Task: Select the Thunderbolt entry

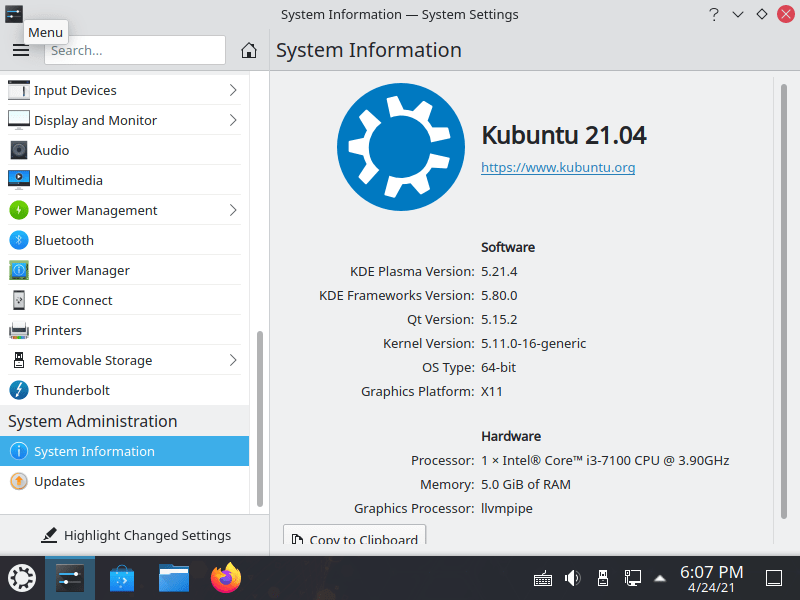Action: [x=124, y=390]
